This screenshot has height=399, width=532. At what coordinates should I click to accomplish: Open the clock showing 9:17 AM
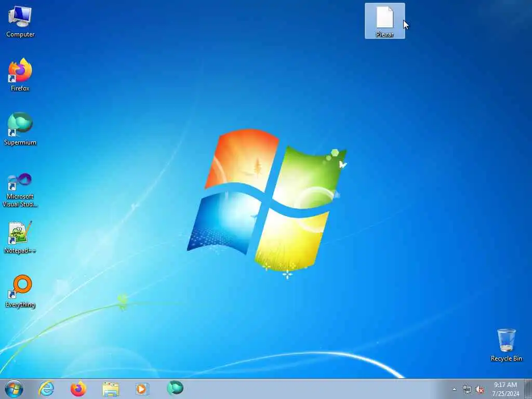point(506,389)
